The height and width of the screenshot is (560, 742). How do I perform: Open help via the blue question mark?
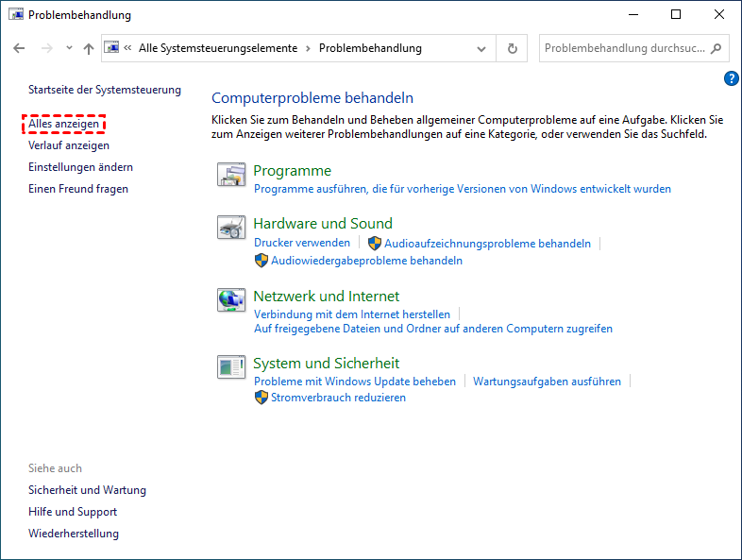click(x=730, y=78)
